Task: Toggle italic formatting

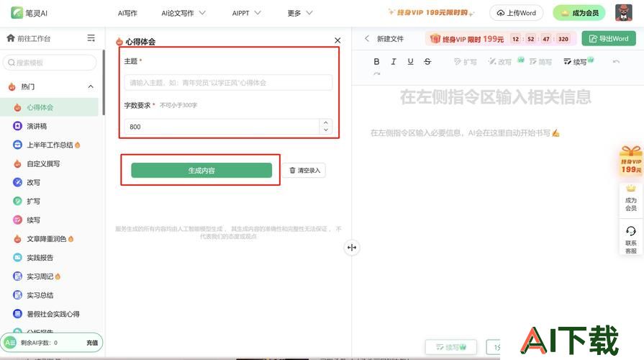Action: (394, 62)
